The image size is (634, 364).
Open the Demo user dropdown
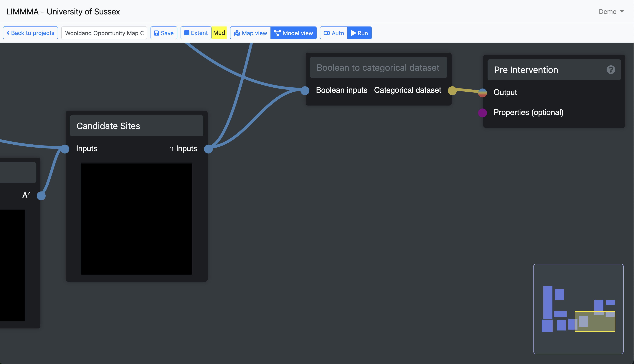click(x=611, y=12)
